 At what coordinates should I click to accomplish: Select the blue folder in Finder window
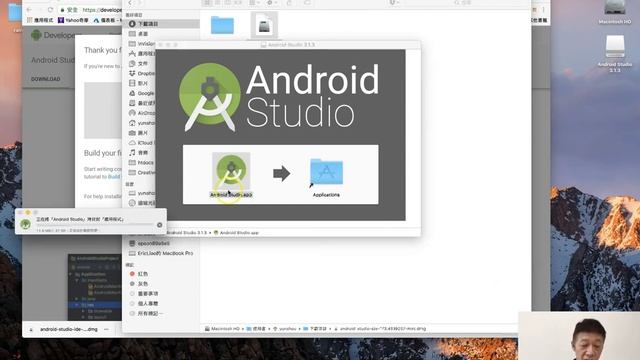(x=222, y=26)
